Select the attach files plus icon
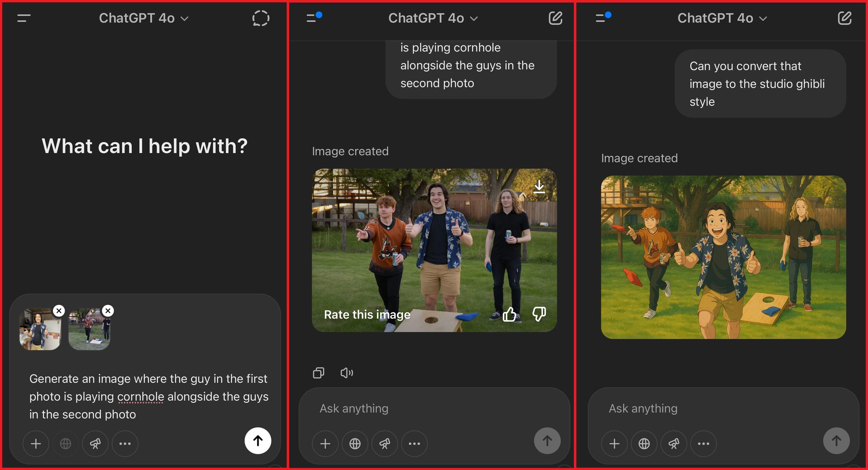 coord(35,443)
